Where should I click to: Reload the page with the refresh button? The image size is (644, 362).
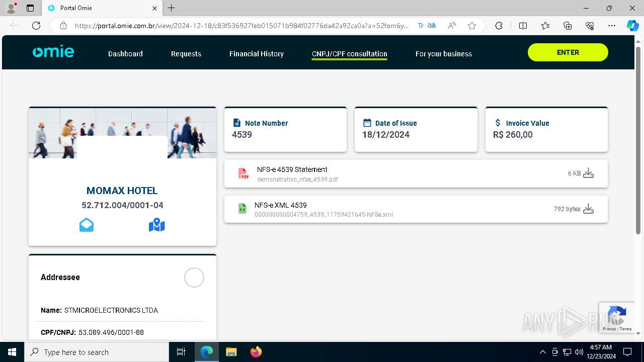coord(36,26)
